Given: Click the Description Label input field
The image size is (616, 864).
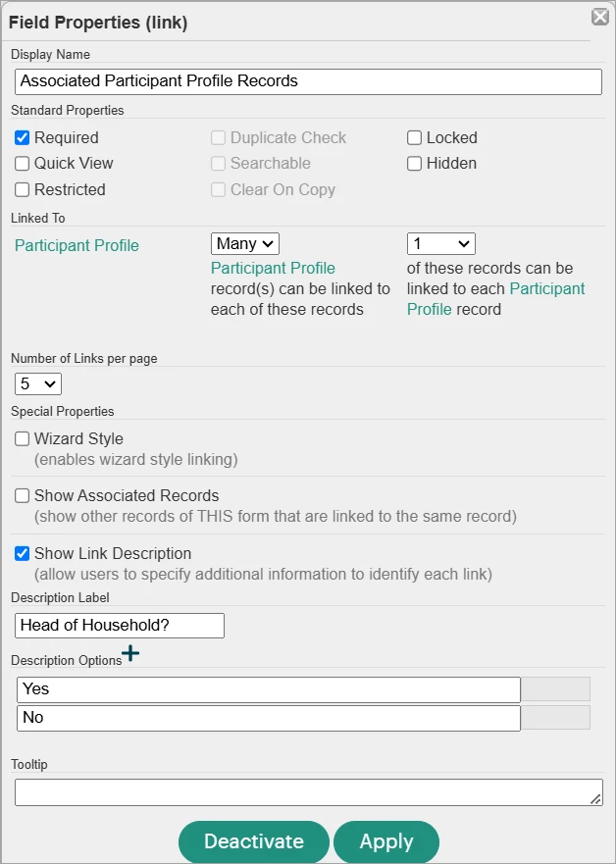Looking at the screenshot, I should point(120,626).
